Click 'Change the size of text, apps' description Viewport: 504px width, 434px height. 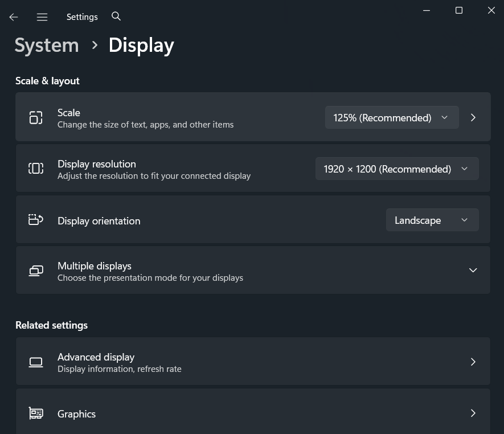[146, 125]
